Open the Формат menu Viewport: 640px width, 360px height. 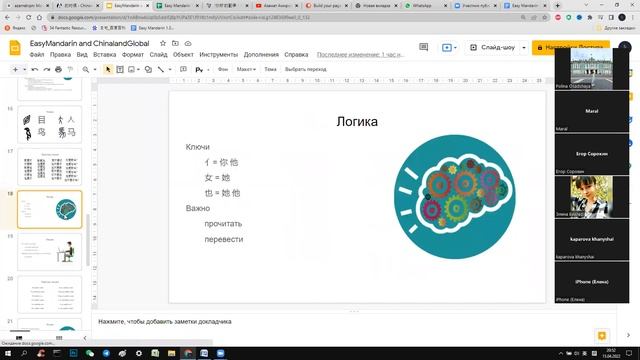point(133,54)
